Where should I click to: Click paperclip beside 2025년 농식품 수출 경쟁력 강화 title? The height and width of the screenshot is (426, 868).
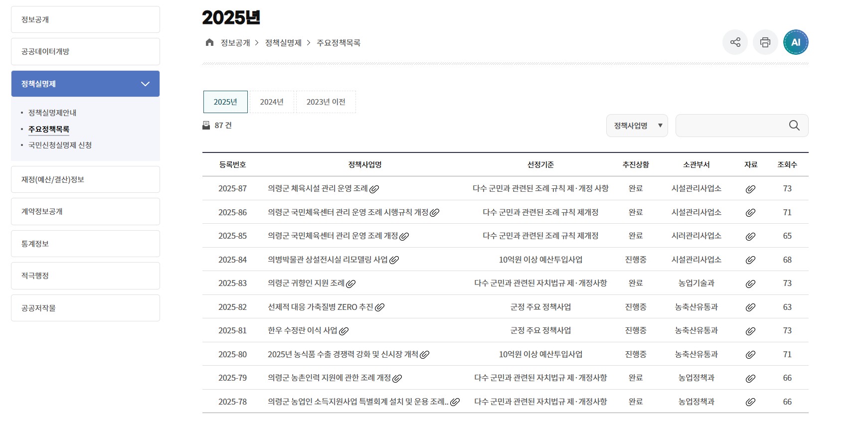coord(425,355)
